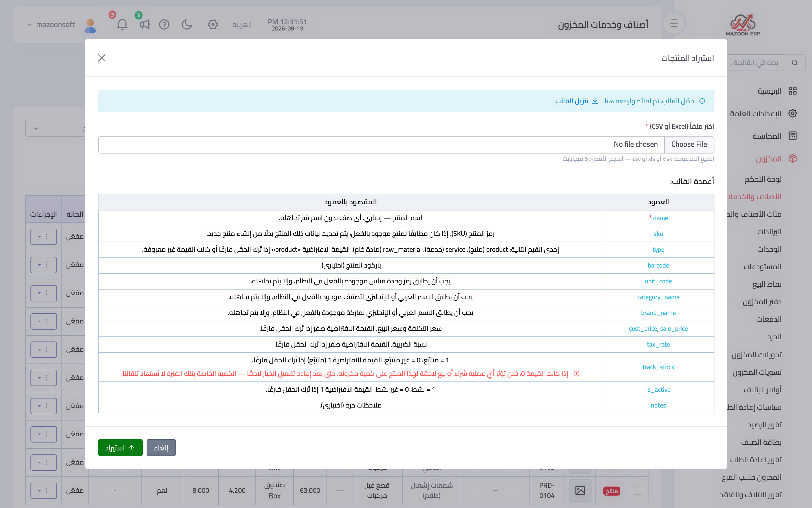Viewport: 812px width, 508px height.
Task: Open المستودعات submenu item
Action: [762, 266]
